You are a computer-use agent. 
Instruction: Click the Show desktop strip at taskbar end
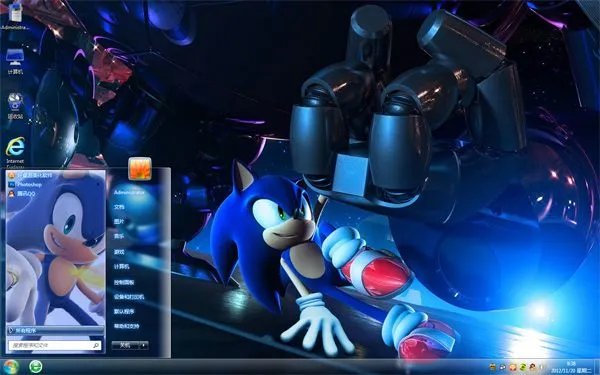pos(596,367)
